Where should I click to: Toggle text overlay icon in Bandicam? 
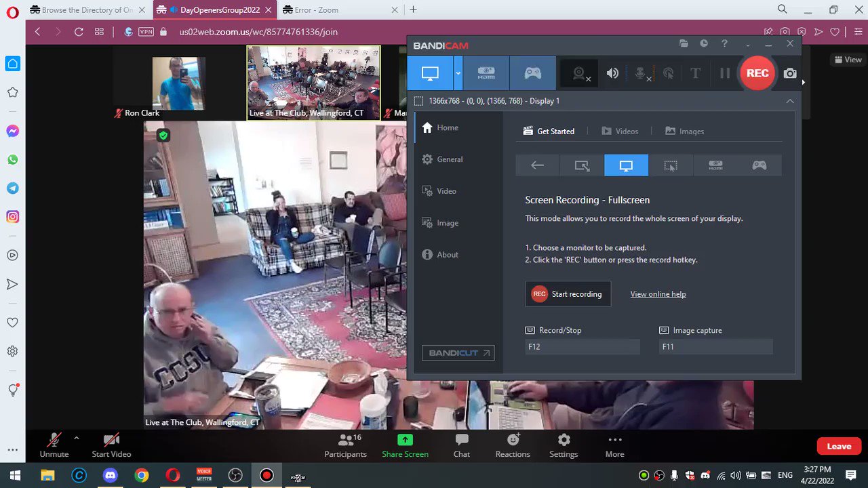pos(695,73)
